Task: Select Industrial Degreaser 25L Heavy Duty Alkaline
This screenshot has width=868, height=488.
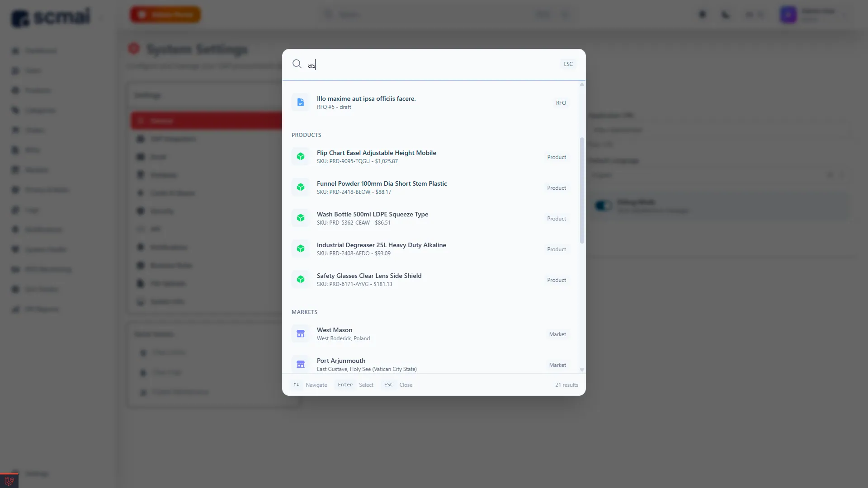Action: click(430, 249)
